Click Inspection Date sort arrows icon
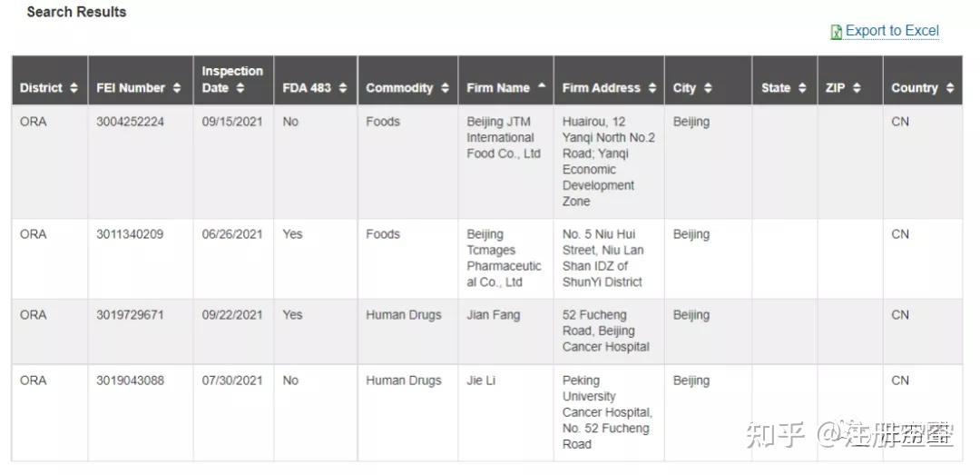Viewport: 980px width, 475px height. (x=240, y=88)
